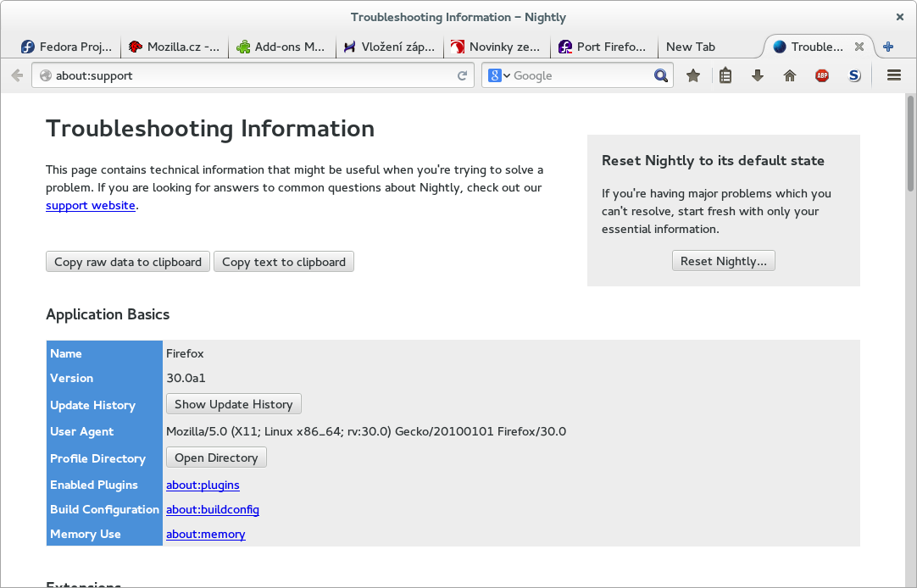The image size is (917, 588).
Task: Switch to the Mozilla.cz tab
Action: (174, 47)
